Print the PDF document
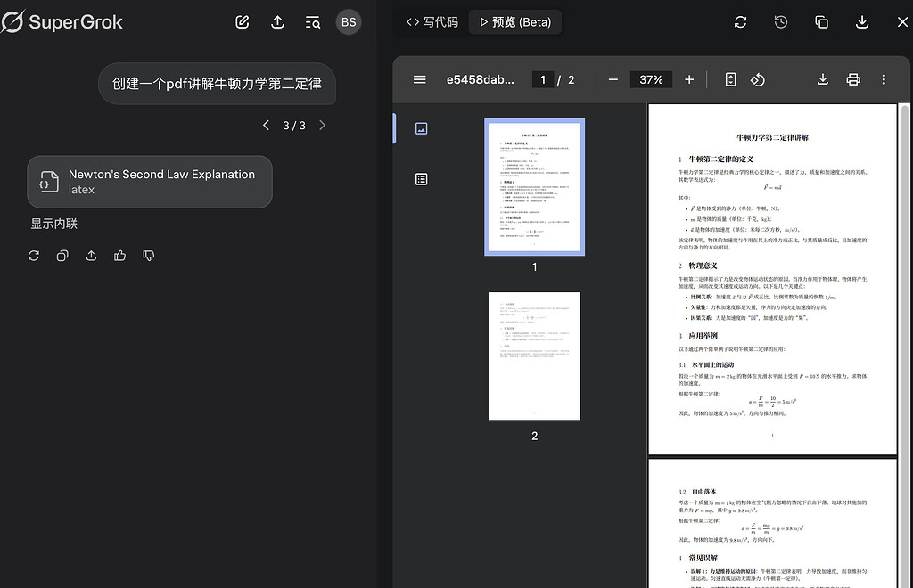Viewport: 913px width, 588px height. (853, 79)
